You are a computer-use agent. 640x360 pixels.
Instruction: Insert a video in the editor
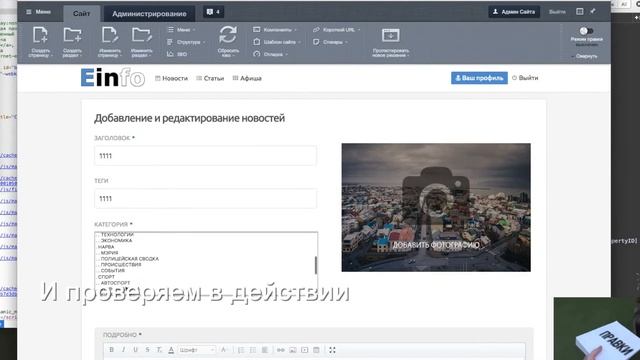pos(304,350)
